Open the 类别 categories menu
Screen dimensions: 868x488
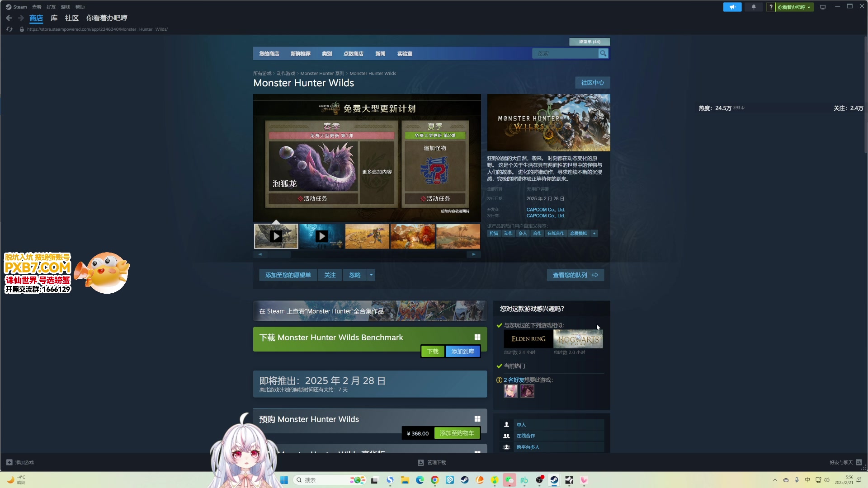click(327, 53)
